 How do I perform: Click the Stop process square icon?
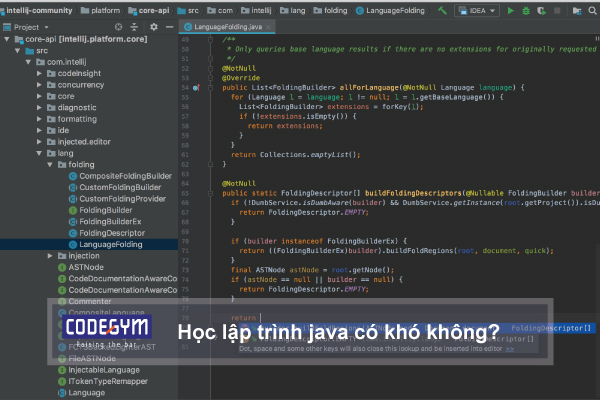[557, 11]
